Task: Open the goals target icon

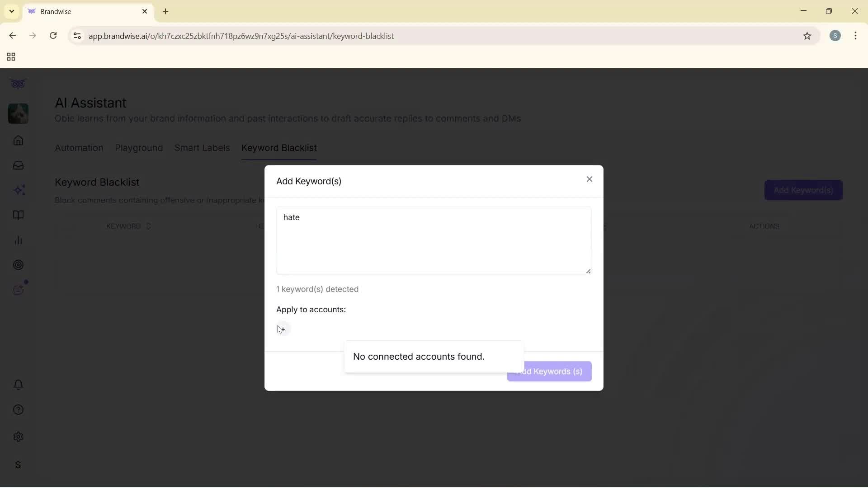Action: (x=18, y=265)
